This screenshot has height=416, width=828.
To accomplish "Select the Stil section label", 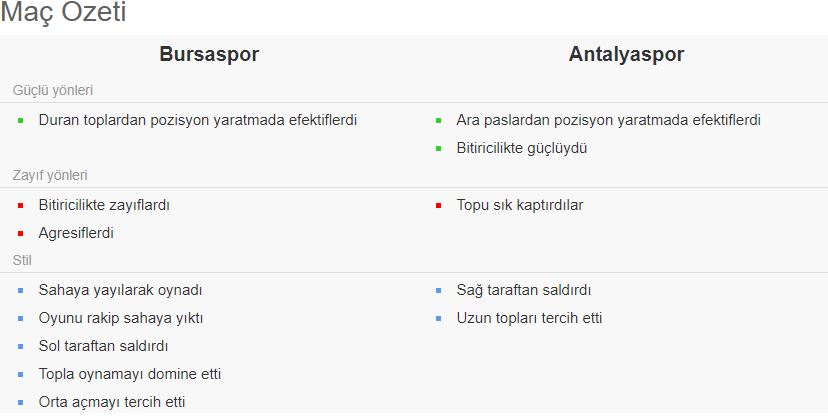I will pos(23,260).
